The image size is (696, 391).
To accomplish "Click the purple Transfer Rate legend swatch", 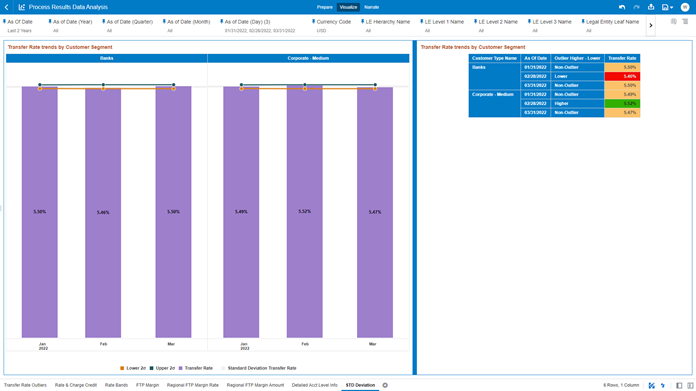I will point(181,368).
